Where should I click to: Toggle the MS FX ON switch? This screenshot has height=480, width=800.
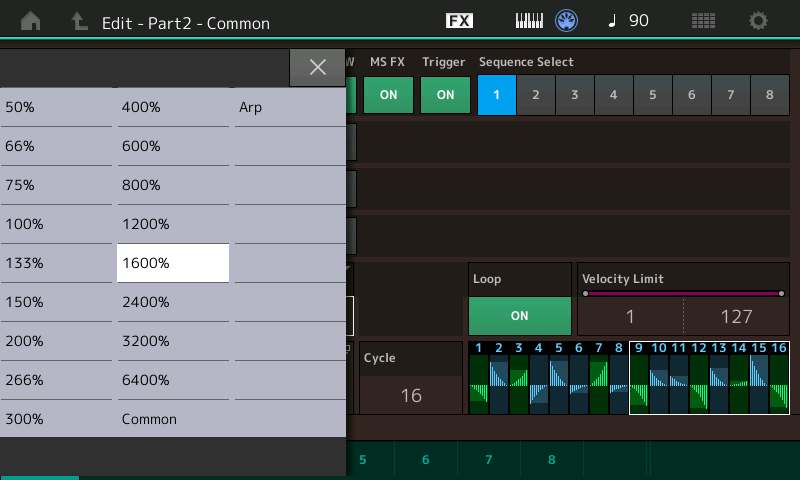pos(388,95)
